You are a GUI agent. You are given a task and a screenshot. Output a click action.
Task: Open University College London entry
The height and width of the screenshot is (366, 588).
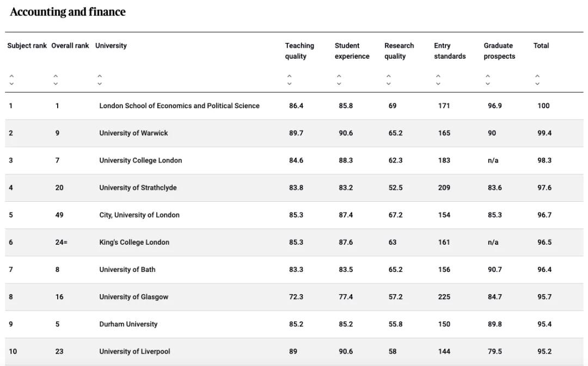(x=140, y=160)
